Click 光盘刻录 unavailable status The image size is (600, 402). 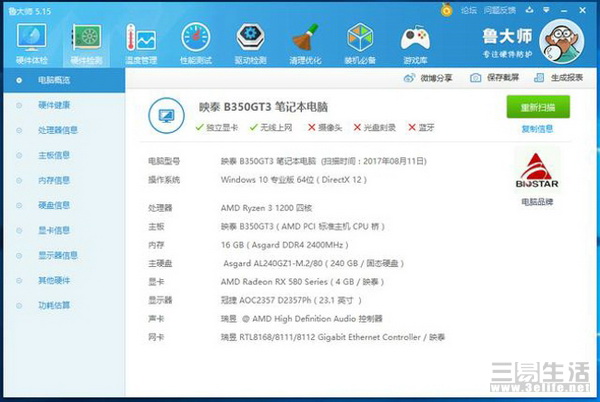tap(375, 127)
